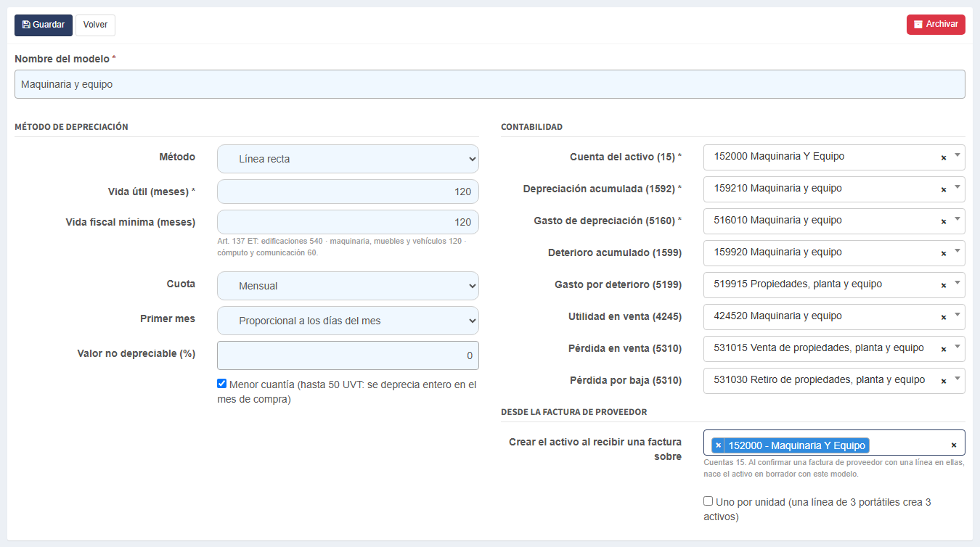Click the 531030 Retiro de propiedades value
Image resolution: width=980 pixels, height=547 pixels.
click(820, 379)
